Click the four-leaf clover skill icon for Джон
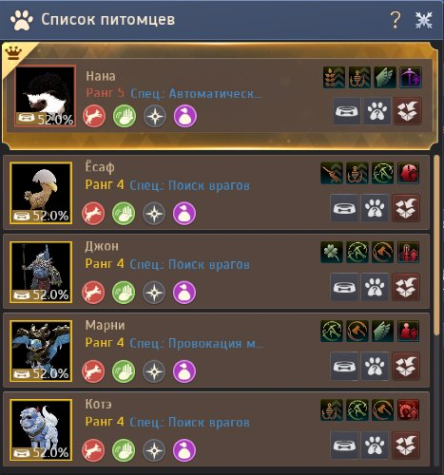Screen dimensions: 444x475 (332, 252)
